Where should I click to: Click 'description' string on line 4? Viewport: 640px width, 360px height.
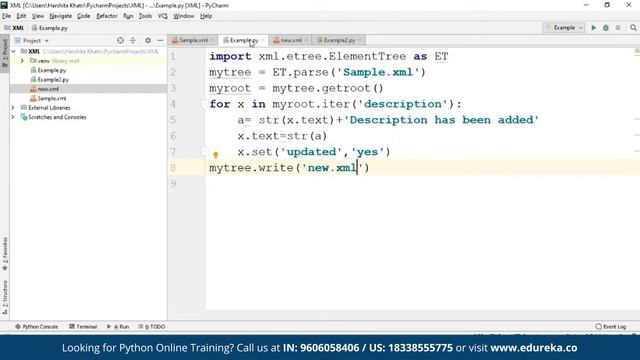[402, 104]
